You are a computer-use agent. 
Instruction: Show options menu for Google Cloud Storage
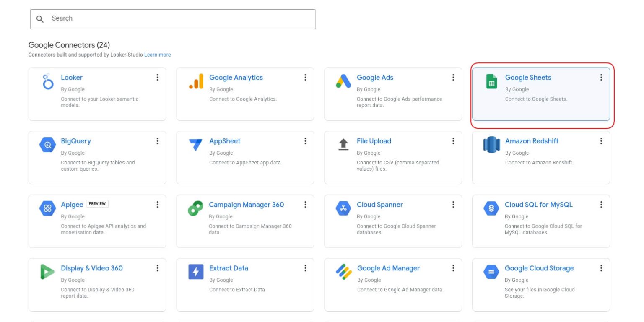(x=601, y=268)
